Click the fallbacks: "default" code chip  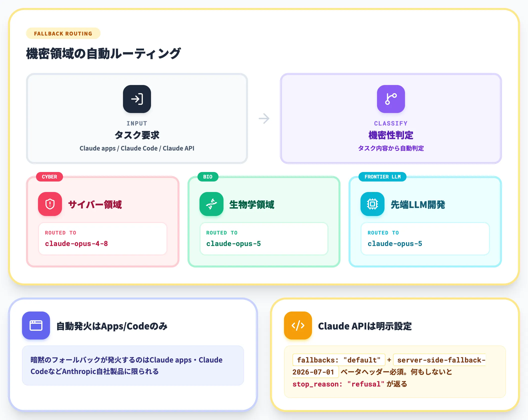point(339,360)
